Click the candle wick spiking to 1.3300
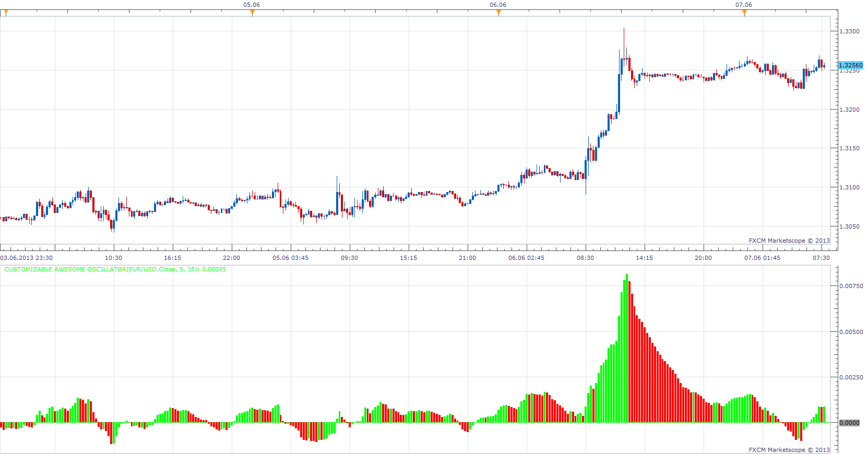Viewport: 868px width, 454px height. point(624,43)
